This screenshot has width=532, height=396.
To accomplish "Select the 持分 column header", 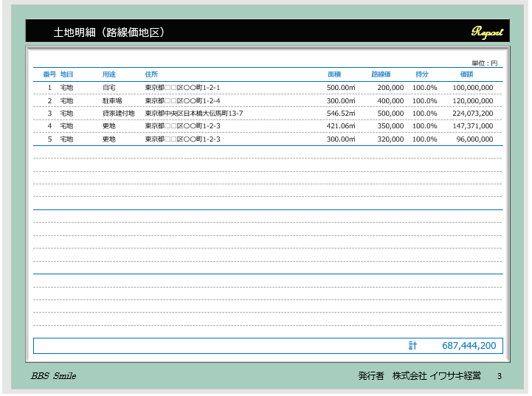I will click(x=422, y=74).
